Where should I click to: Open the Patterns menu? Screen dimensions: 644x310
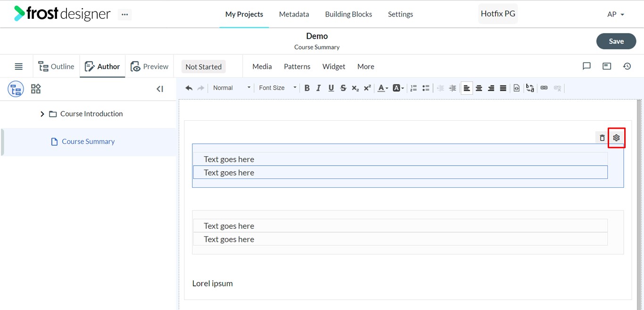pos(297,67)
